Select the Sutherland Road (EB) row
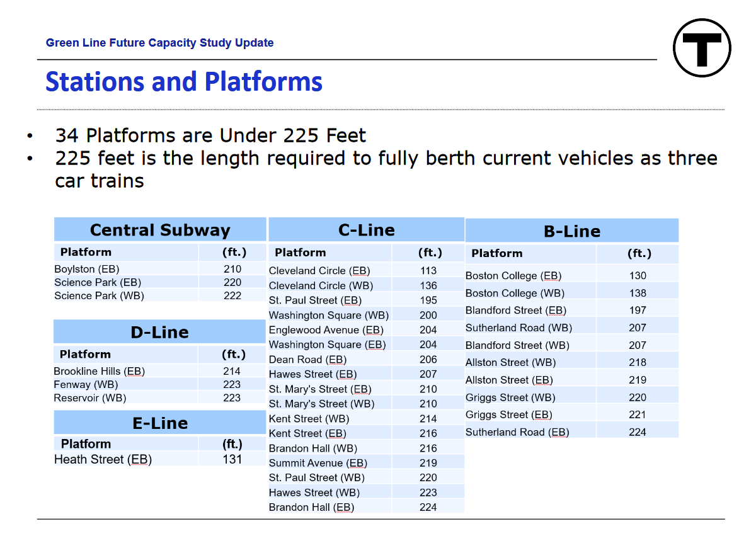The height and width of the screenshot is (536, 756). point(517,432)
